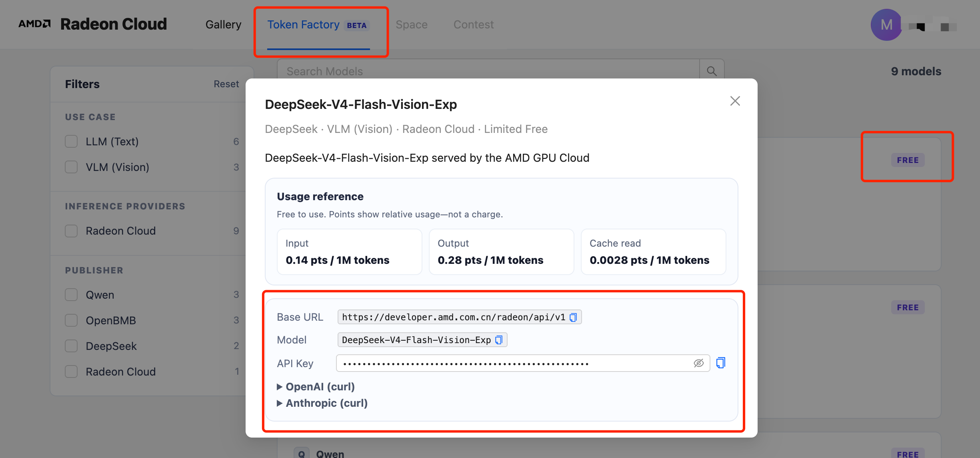
Task: Open the user avatar M menu
Action: tap(886, 25)
